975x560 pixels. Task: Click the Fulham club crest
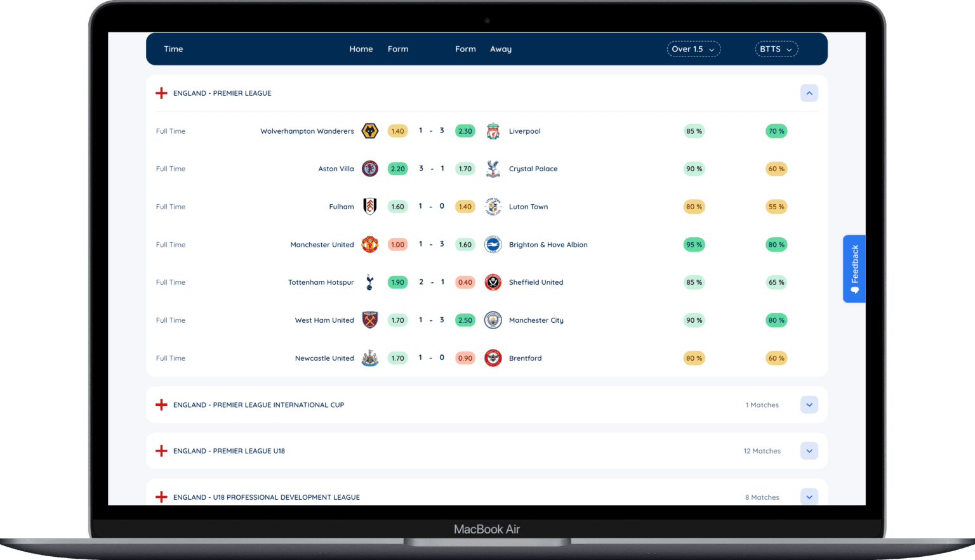[x=370, y=206]
